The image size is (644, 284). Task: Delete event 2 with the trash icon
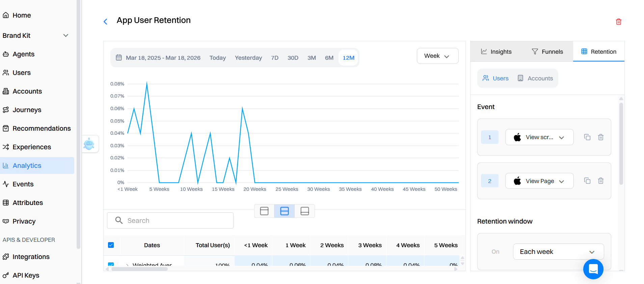601,181
